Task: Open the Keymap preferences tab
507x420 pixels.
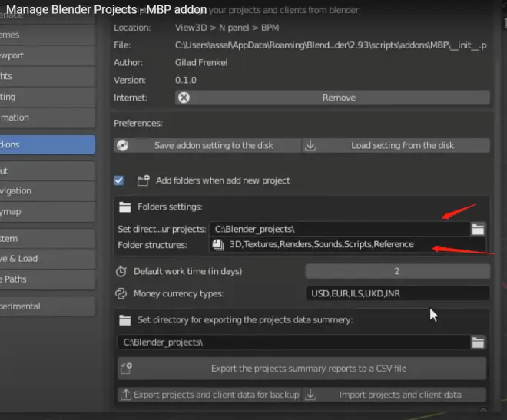Action: coord(48,212)
